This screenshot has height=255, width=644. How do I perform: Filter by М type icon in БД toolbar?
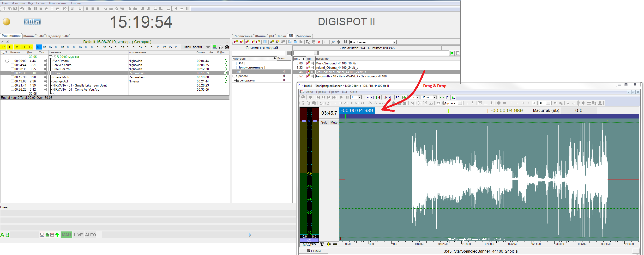click(247, 42)
